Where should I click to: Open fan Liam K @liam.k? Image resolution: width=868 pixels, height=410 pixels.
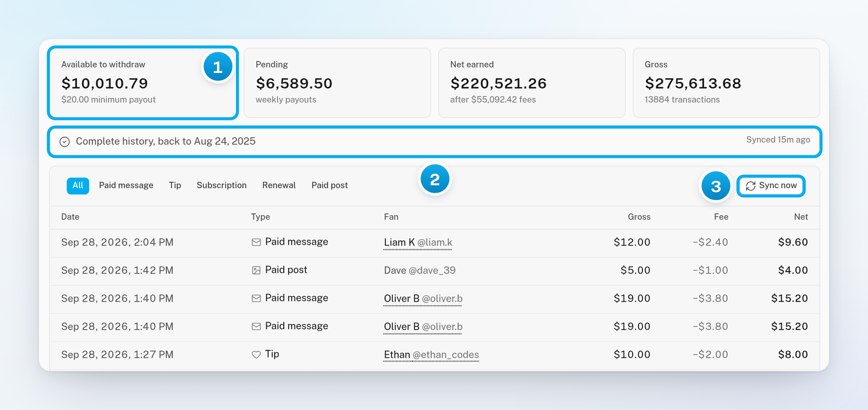pos(418,242)
